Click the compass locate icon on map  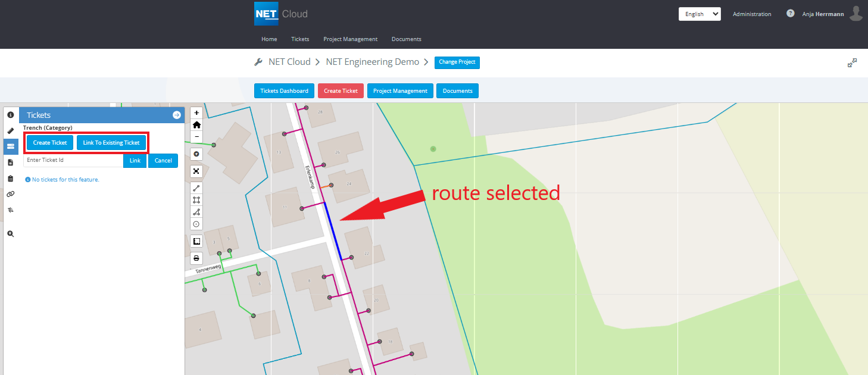[196, 154]
